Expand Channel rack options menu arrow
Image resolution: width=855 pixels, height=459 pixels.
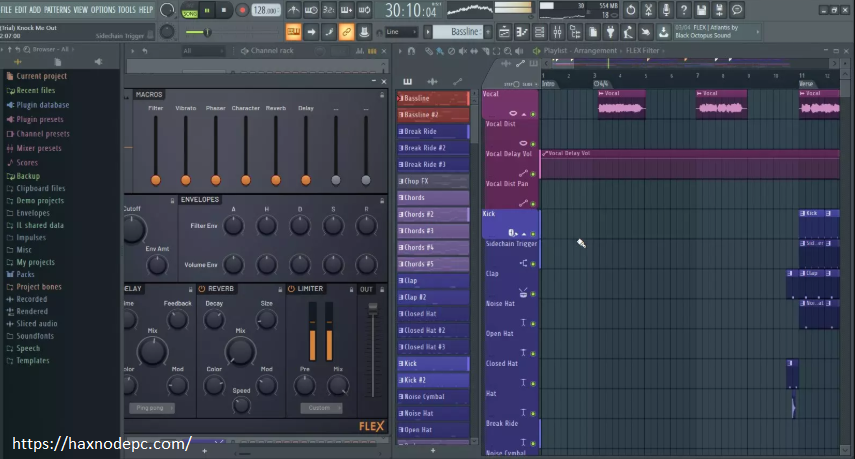pos(133,51)
